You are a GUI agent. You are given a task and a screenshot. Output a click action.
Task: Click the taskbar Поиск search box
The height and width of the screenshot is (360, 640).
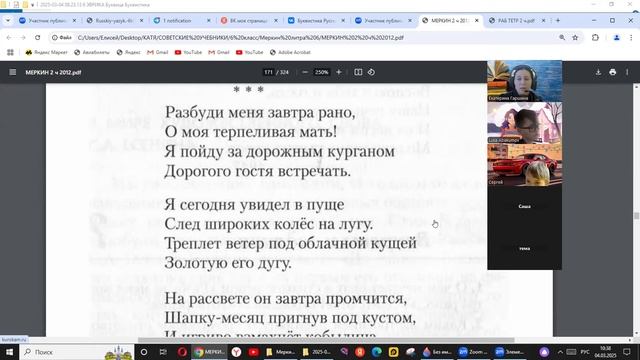[x=77, y=352]
